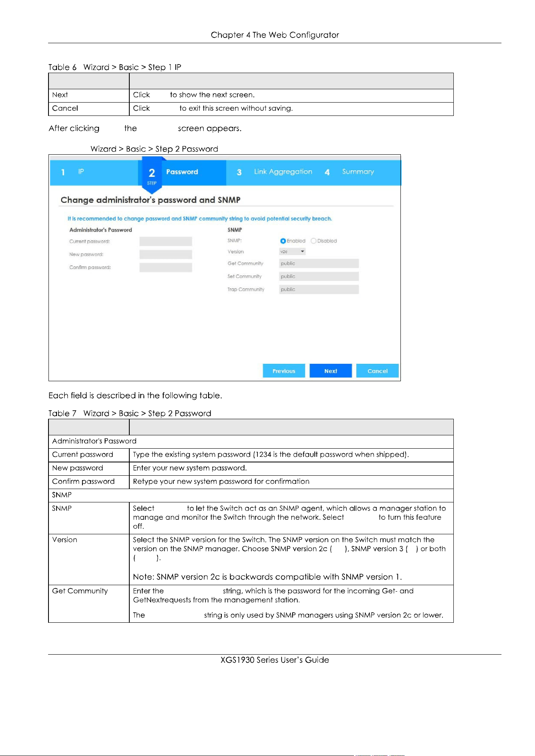
Task: Go to the step 4 Summary tab
Action: click(358, 172)
